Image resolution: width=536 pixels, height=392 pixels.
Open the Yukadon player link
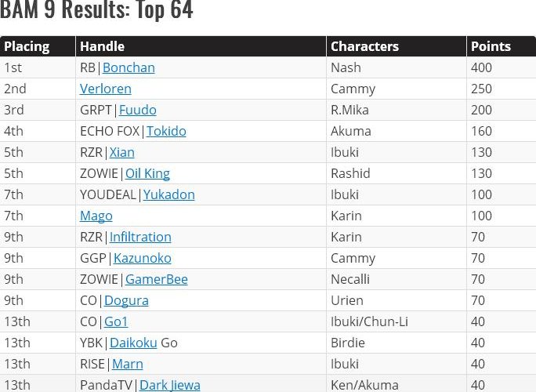[168, 194]
